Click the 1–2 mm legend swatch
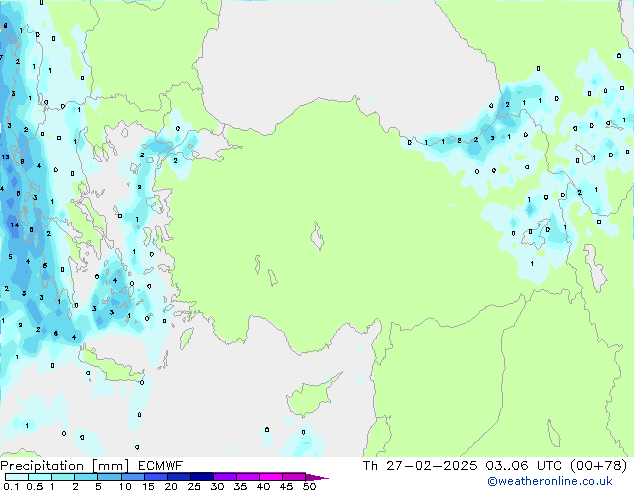Viewport: 634px width, 490px height. pos(63,477)
